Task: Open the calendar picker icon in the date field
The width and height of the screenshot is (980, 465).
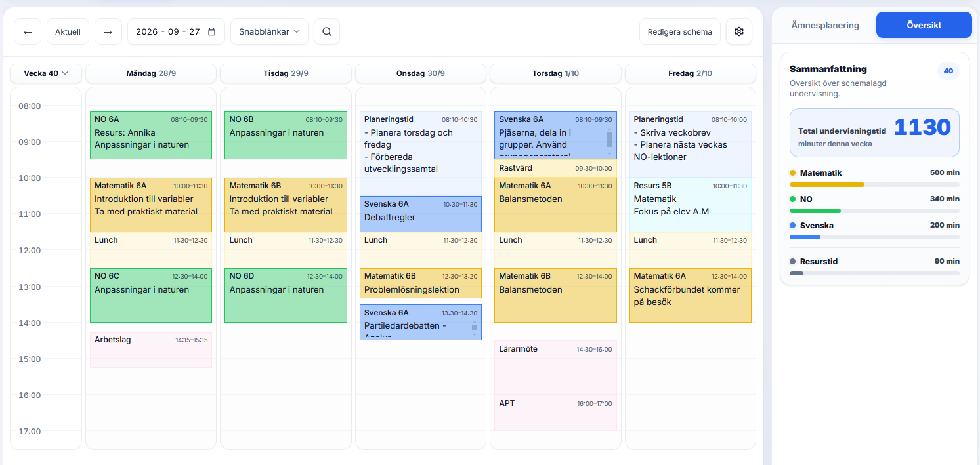Action: [211, 31]
